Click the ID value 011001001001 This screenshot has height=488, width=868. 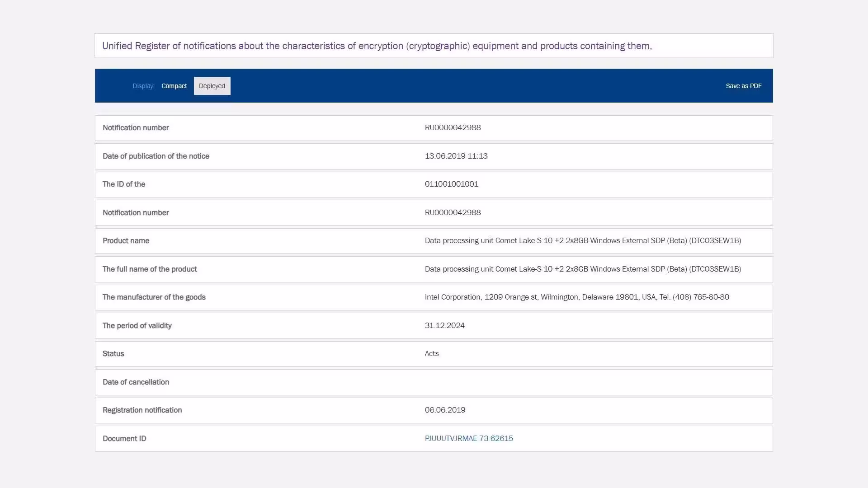[x=451, y=184]
